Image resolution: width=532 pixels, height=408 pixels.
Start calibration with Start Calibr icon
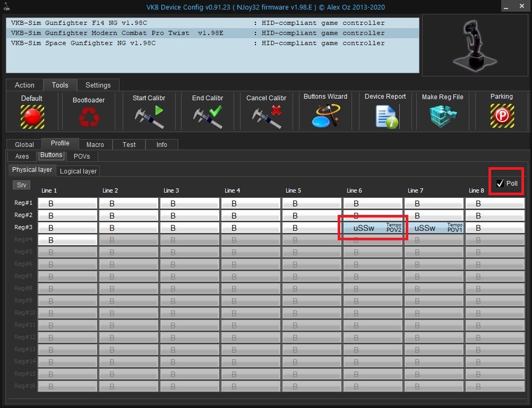pyautogui.click(x=149, y=117)
